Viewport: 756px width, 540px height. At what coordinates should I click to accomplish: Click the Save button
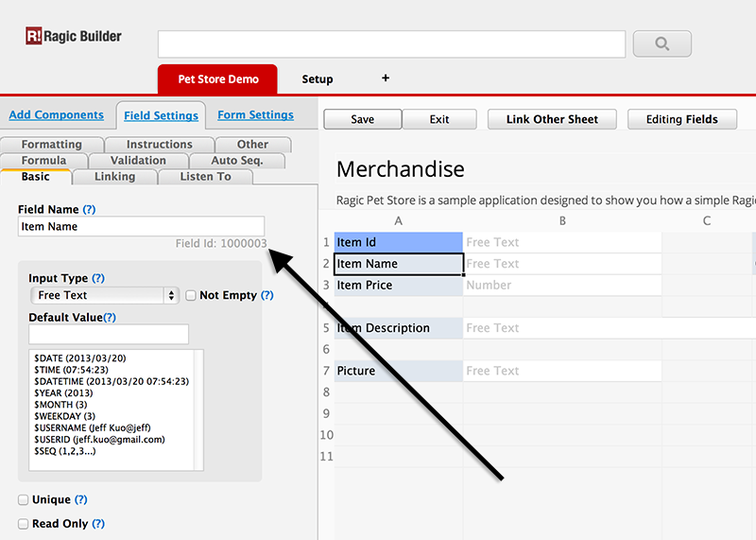[363, 119]
